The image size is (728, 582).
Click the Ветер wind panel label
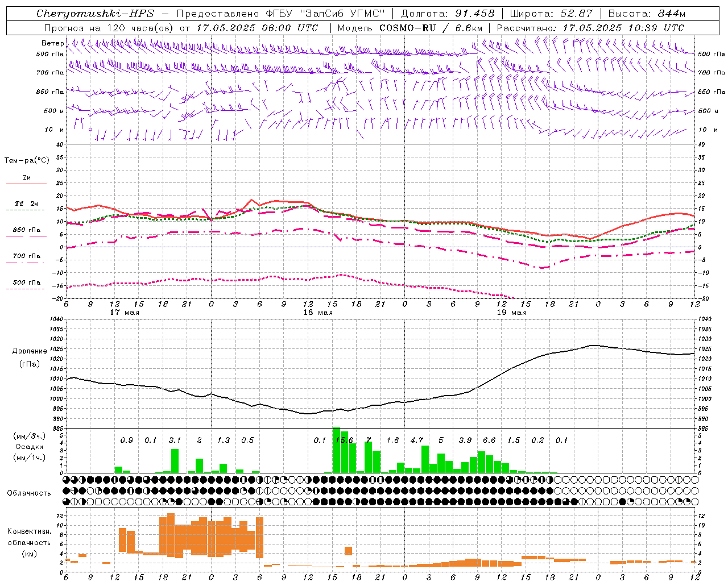52,43
